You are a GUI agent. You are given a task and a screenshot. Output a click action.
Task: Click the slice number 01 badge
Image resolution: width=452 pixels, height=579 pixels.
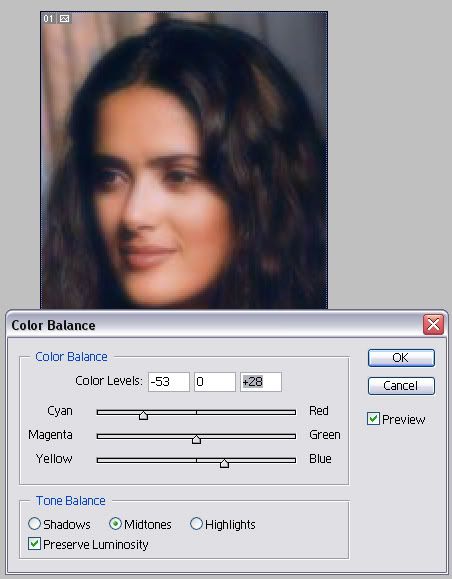click(x=49, y=18)
